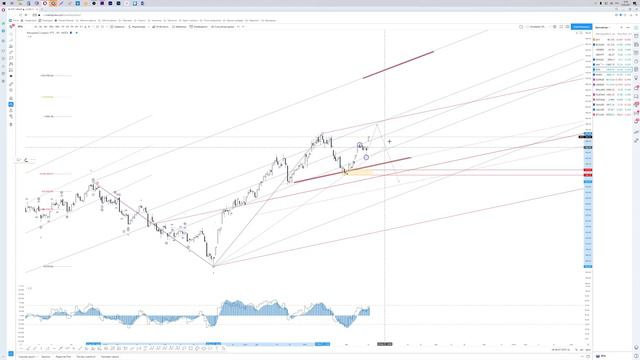
Task: Click the upper red price label on axis
Action: click(x=588, y=170)
